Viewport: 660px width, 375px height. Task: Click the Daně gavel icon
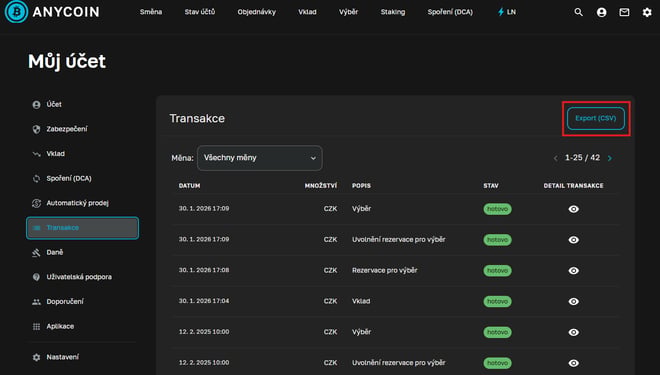pyautogui.click(x=37, y=253)
